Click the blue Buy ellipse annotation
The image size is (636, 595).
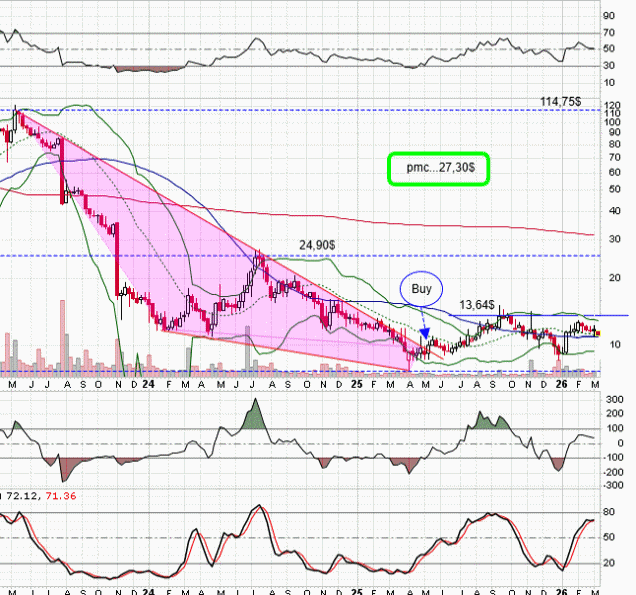[x=421, y=291]
